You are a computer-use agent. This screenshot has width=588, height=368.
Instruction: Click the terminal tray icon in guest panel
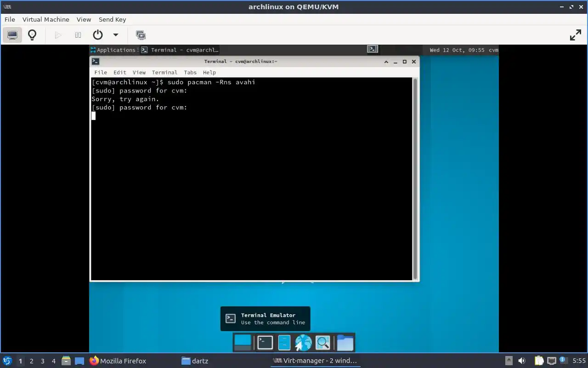[373, 49]
